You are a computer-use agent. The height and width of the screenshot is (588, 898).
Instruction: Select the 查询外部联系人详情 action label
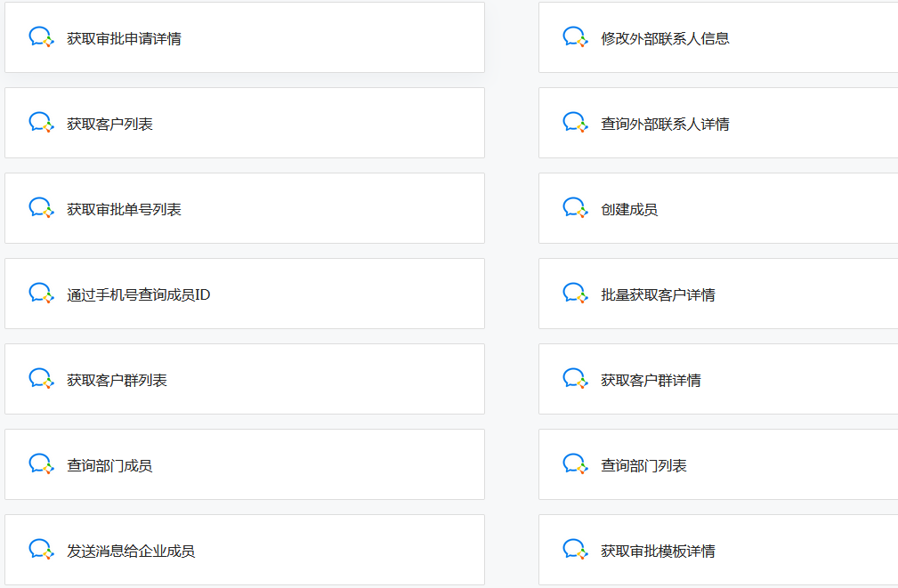pyautogui.click(x=665, y=124)
